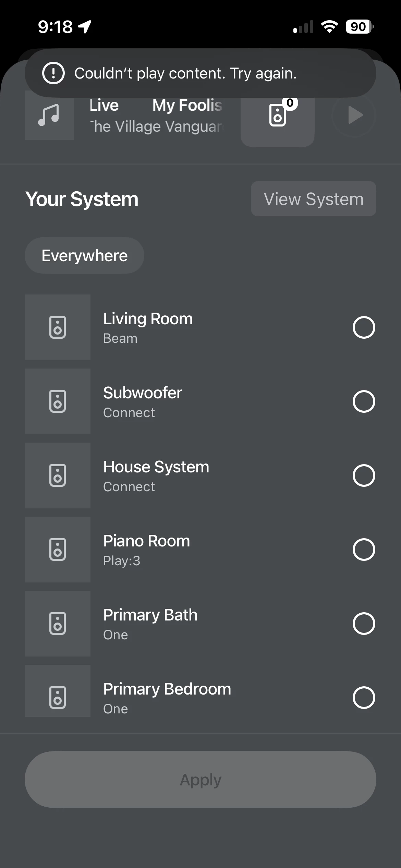Tap the Primary Bath speaker icon

(x=58, y=624)
